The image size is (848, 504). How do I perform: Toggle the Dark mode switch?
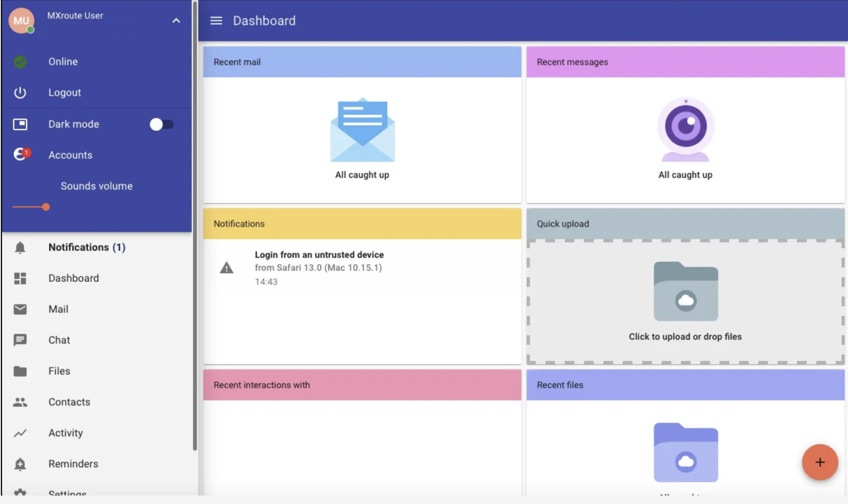161,125
